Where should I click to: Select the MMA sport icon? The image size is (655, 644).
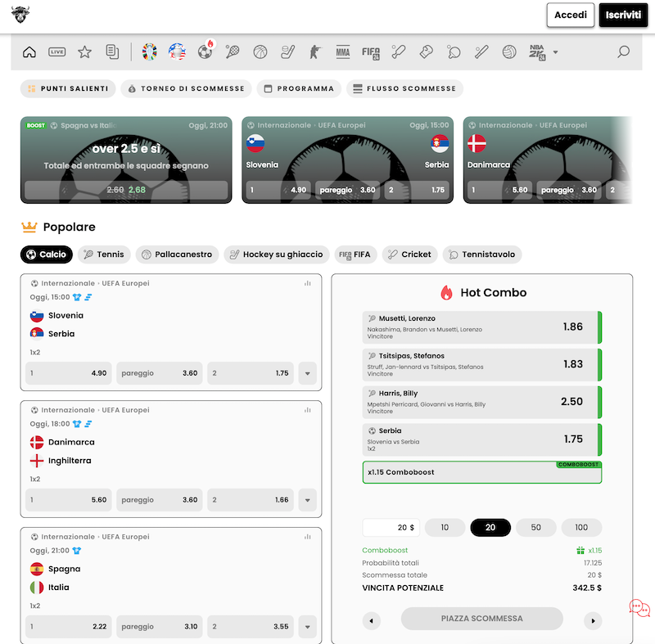pos(342,52)
